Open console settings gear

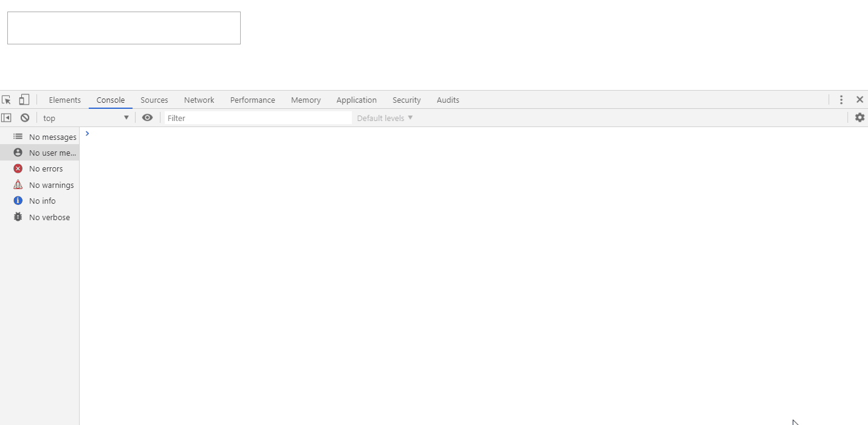[x=859, y=118]
